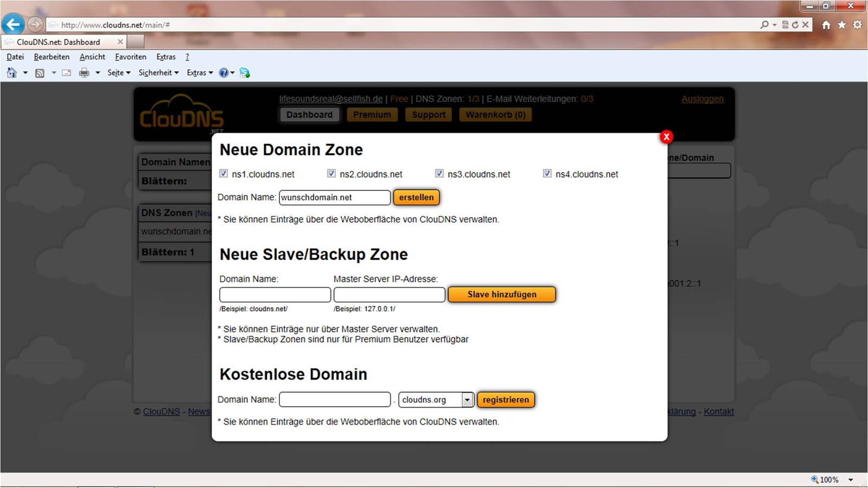Open the Extras command bar dropdown
Image resolution: width=868 pixels, height=488 pixels.
[200, 73]
